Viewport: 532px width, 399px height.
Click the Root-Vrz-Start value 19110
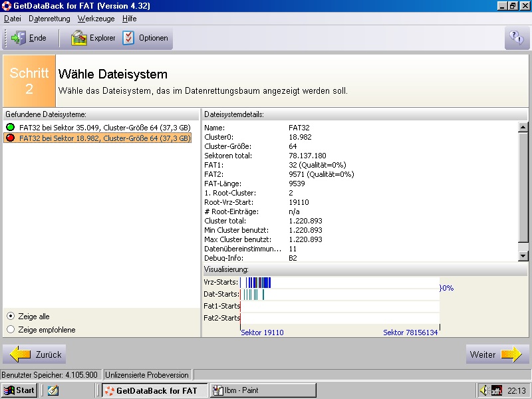pos(299,202)
